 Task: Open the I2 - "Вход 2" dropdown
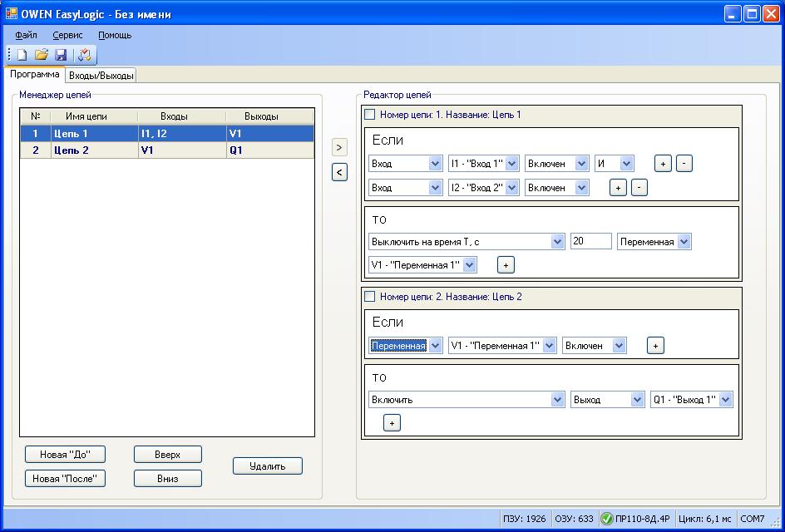[483, 188]
